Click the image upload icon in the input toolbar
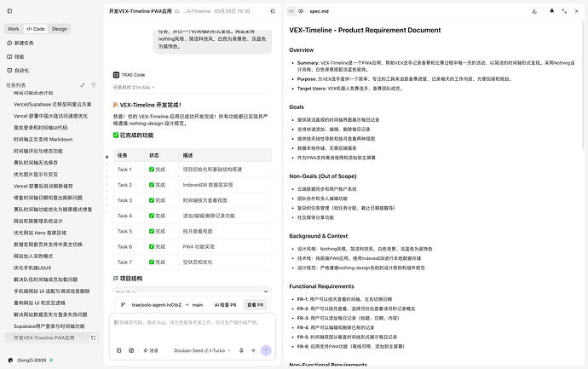The image size is (588, 369). coord(131,350)
